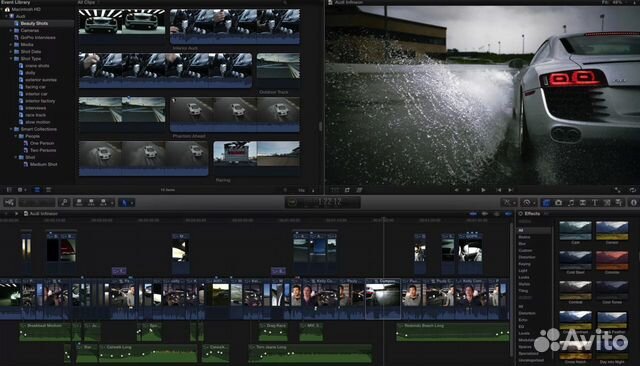Open the viewer Fit zoom percentage menu
640x366 pixels.
tap(612, 2)
